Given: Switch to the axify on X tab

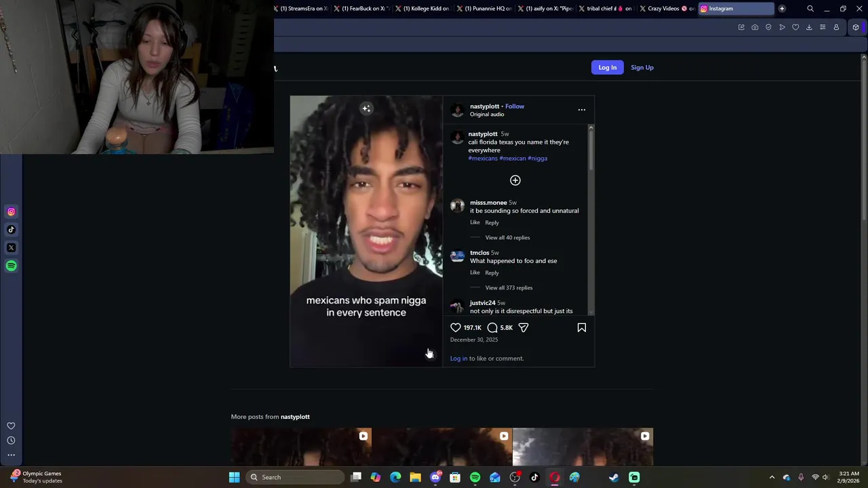Looking at the screenshot, I should (x=546, y=9).
